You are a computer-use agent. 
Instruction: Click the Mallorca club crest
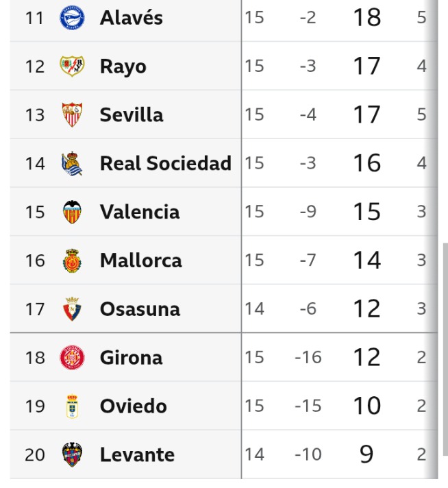[x=72, y=260]
